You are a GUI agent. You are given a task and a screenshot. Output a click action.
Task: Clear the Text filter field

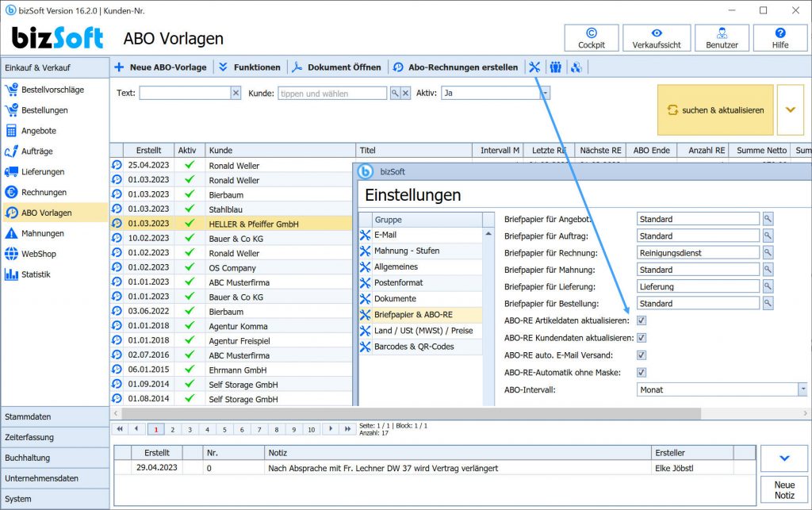pos(236,94)
